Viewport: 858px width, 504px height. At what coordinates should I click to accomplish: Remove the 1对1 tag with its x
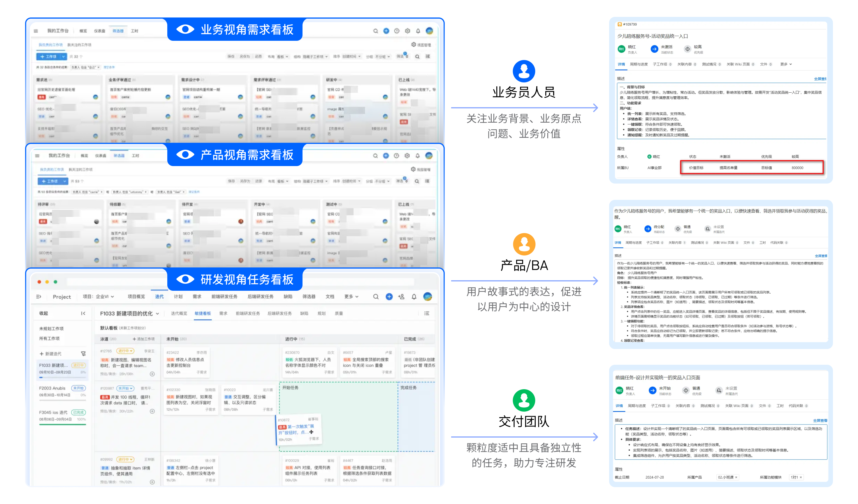801,477
